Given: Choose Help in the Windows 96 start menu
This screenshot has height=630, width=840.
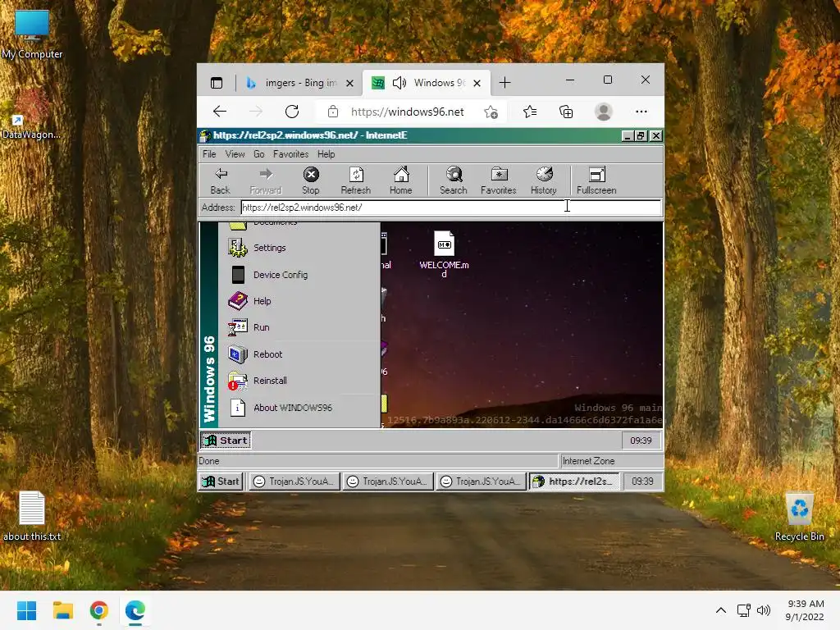Looking at the screenshot, I should pos(300,301).
